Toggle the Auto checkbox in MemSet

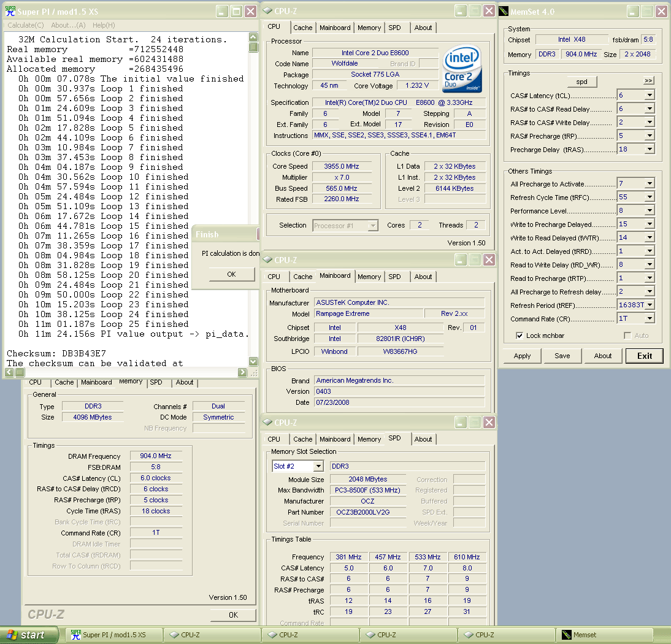click(627, 335)
